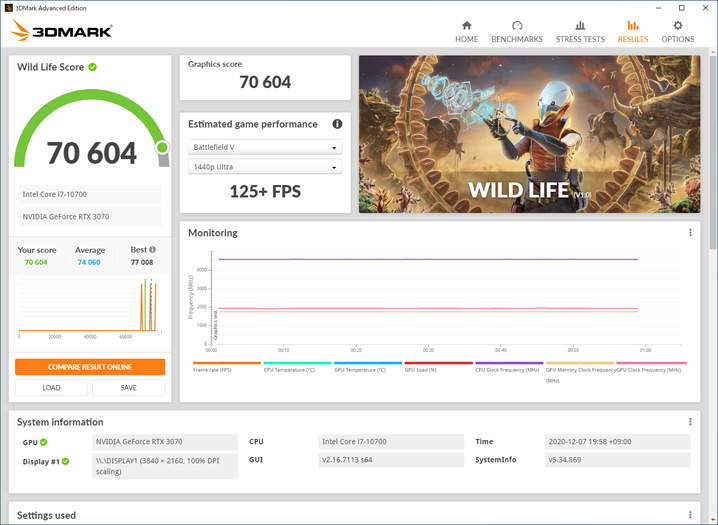The width and height of the screenshot is (718, 525).
Task: Toggle GPU Clock Frequency legend swatch
Action: click(651, 363)
